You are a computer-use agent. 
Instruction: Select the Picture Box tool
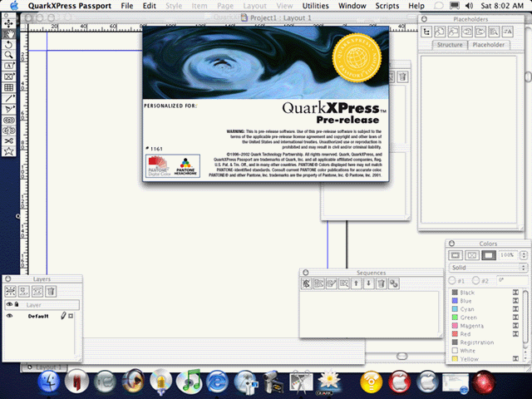[8, 76]
